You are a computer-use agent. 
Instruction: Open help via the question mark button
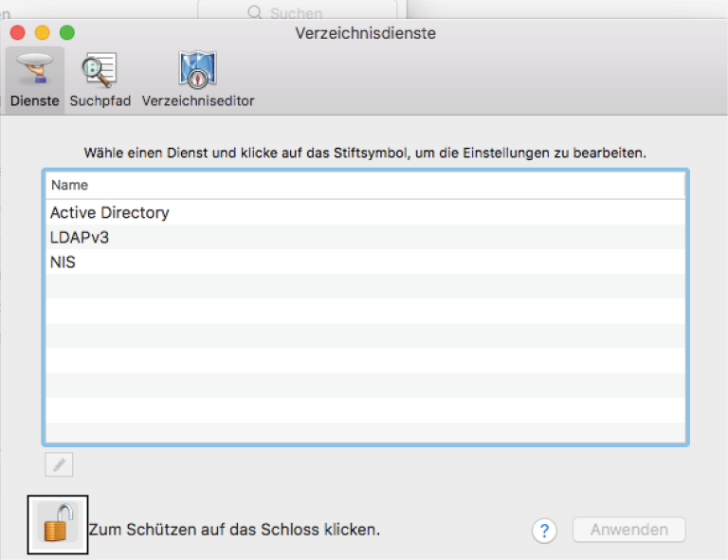click(x=544, y=531)
